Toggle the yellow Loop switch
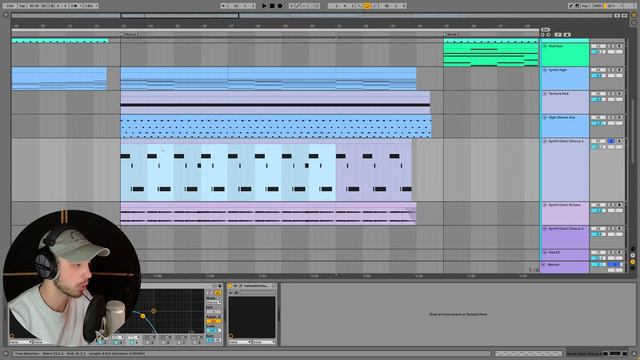 (367, 6)
